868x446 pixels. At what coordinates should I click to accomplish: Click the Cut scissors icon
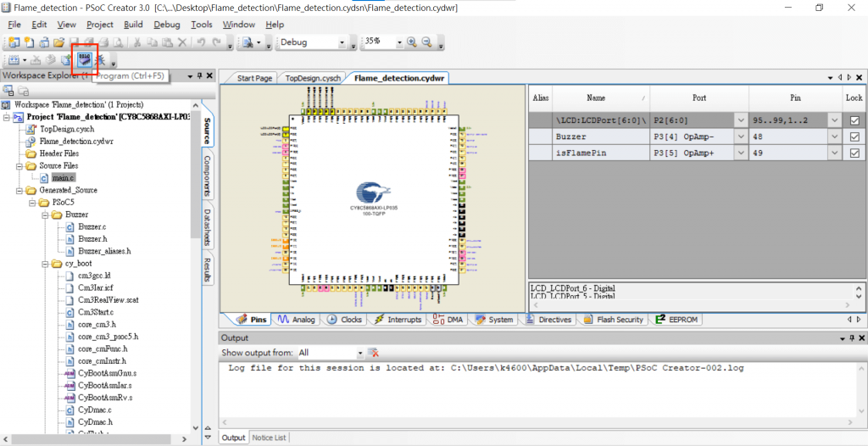coord(137,42)
